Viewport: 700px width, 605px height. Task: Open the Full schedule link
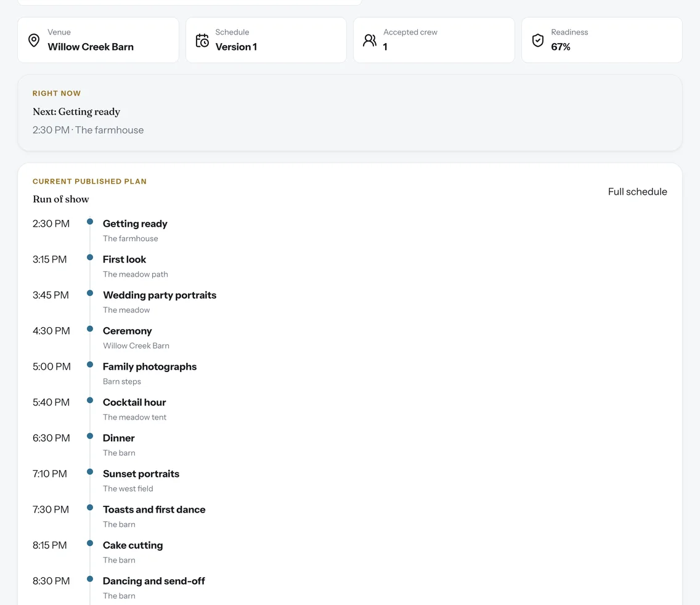point(637,192)
